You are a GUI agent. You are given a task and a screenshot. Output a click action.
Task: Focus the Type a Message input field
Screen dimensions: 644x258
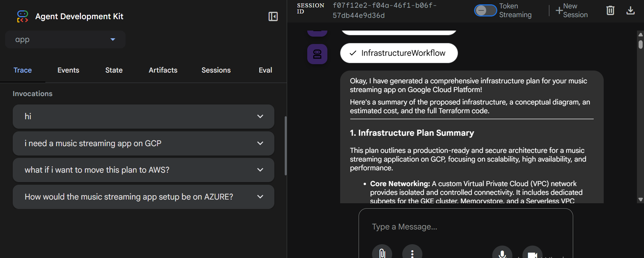466,227
